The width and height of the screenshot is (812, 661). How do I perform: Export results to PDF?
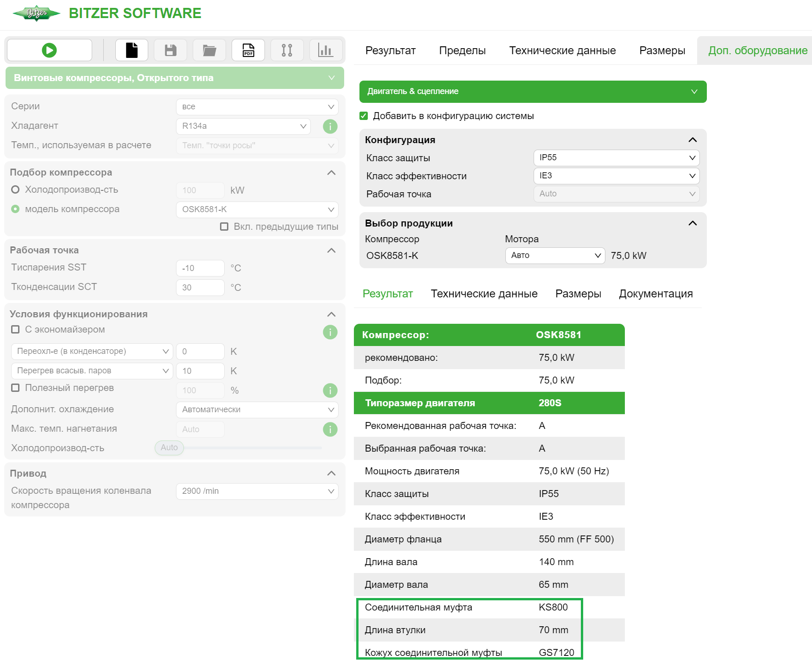pyautogui.click(x=248, y=50)
